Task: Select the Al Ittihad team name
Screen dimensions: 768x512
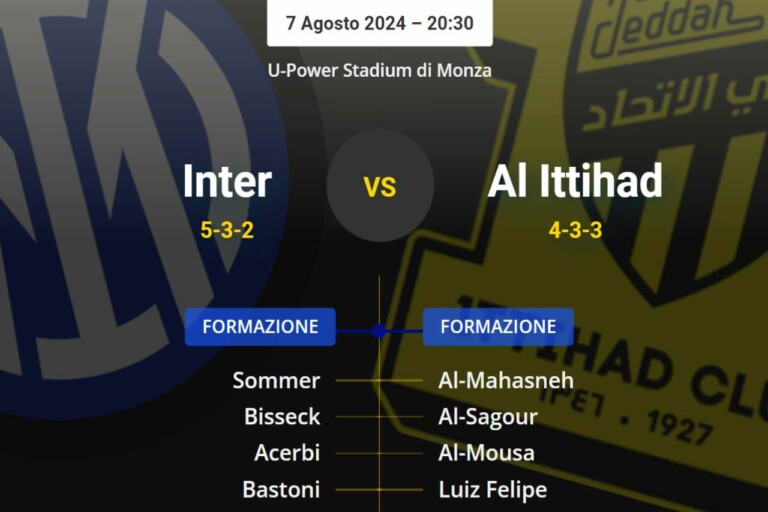Action: click(x=575, y=182)
